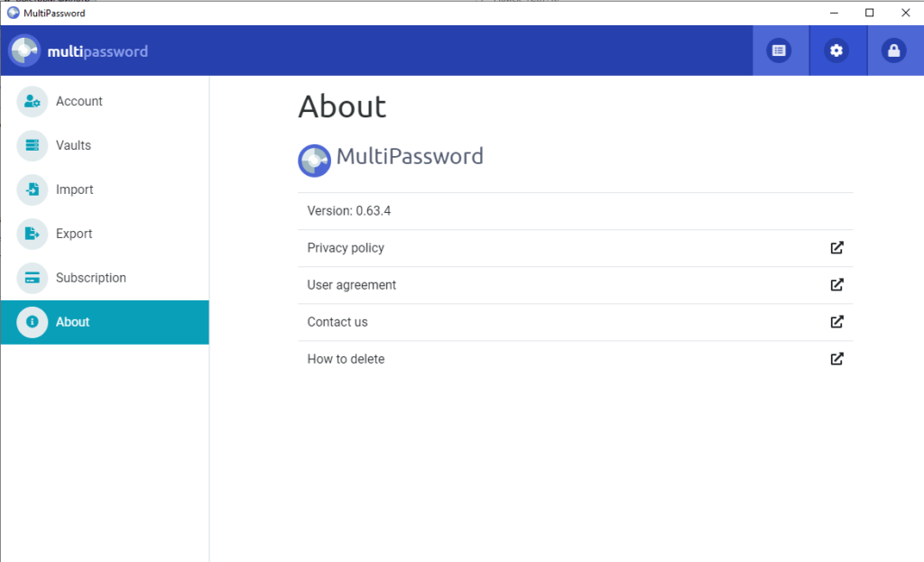Screen dimensions: 924x562
Task: Select the About info icon
Action: (x=32, y=322)
